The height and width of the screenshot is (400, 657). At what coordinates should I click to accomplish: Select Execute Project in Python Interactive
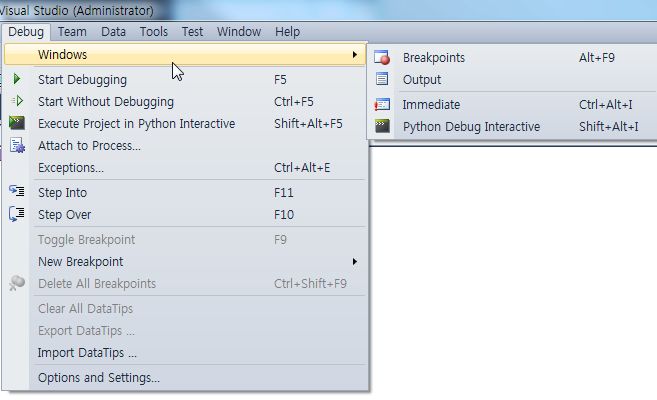coord(185,124)
